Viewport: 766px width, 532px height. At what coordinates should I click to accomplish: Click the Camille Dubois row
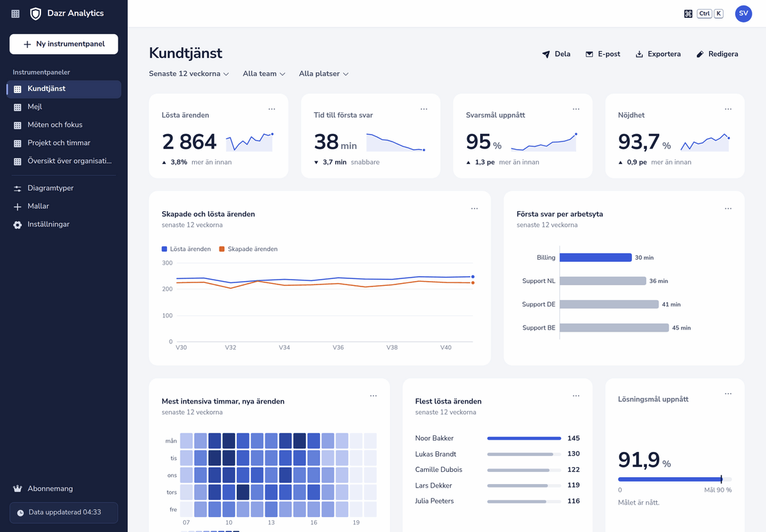click(497, 470)
